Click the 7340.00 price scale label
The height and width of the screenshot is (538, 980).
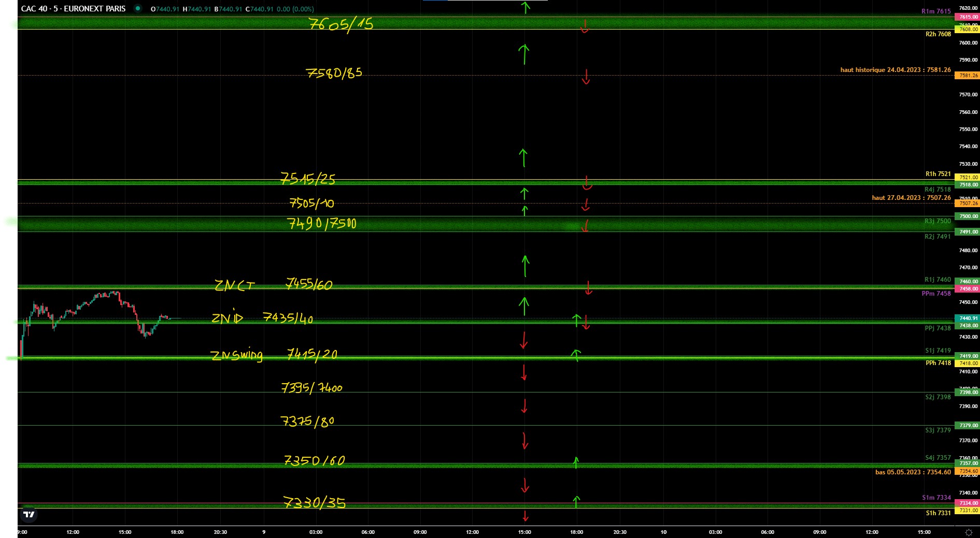[x=968, y=492]
